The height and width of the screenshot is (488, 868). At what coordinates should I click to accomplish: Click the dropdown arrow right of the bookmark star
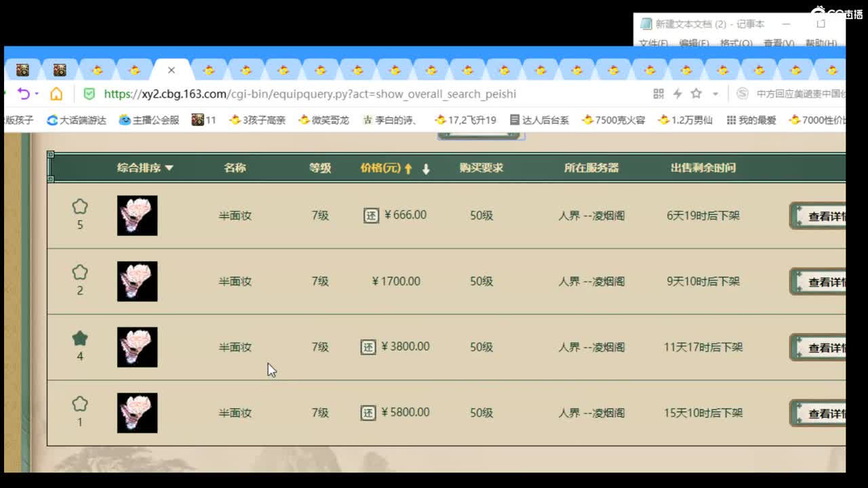point(715,94)
